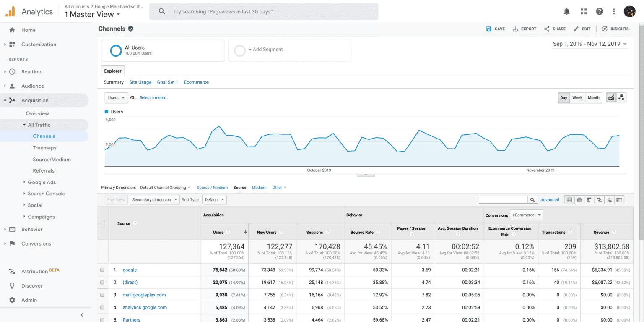The image size is (644, 322).
Task: Click the Export button
Action: 524,29
